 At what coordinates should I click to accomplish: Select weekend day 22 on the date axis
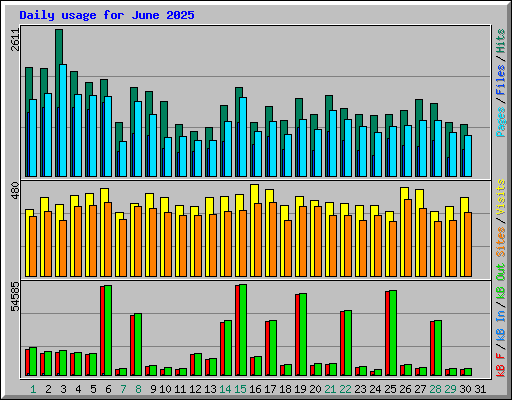345,389
